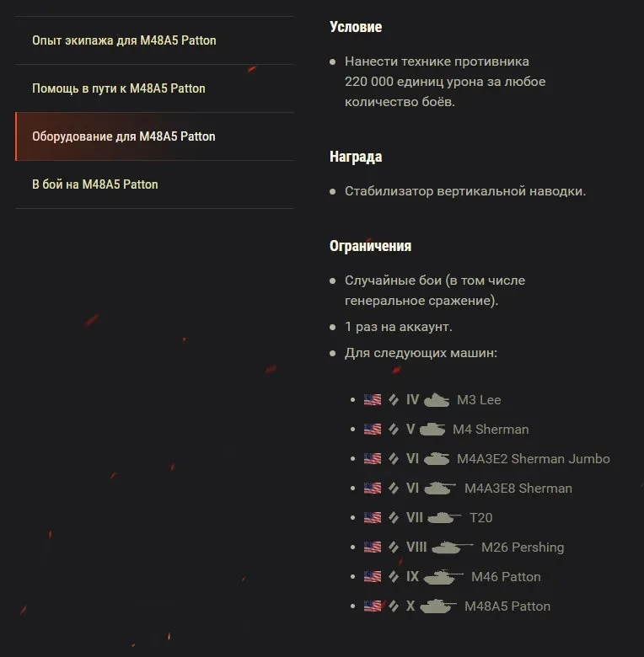
Task: Click the medium tank class icon beside T20
Action: coord(394,518)
